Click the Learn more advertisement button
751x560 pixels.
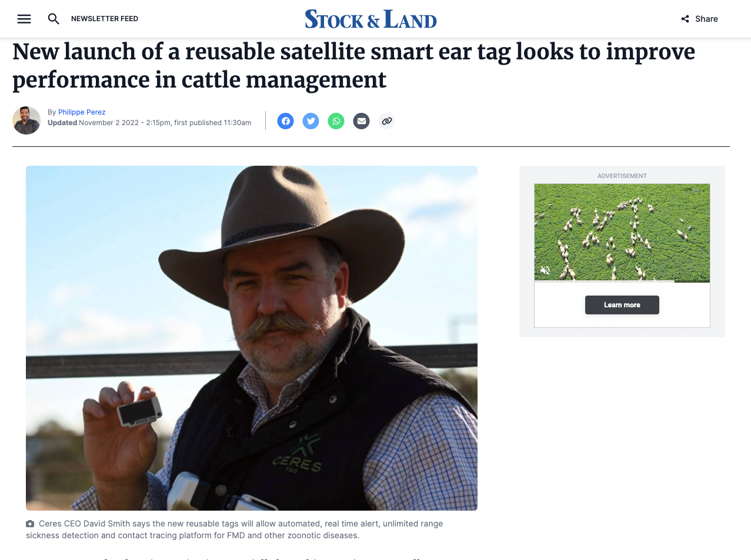click(622, 304)
